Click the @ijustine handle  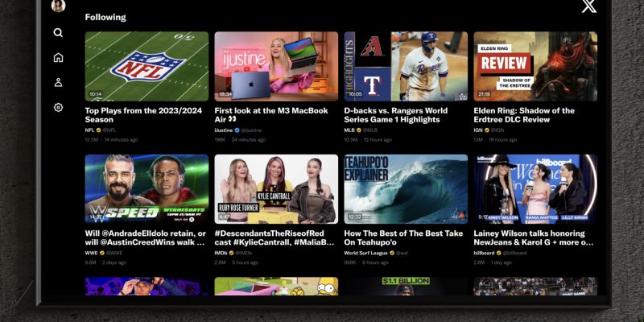coord(251,130)
